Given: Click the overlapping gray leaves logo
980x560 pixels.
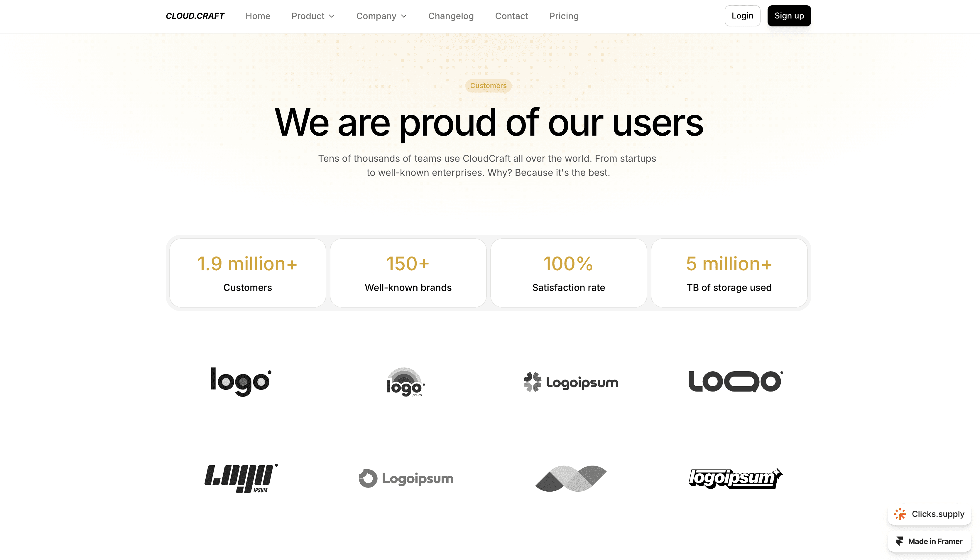Looking at the screenshot, I should pos(571,478).
